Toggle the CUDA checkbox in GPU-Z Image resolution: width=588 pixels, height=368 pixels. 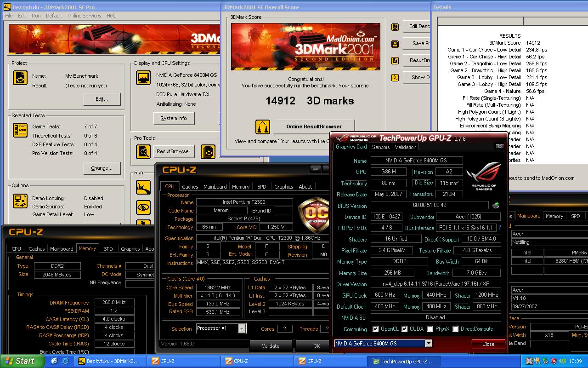click(x=405, y=329)
